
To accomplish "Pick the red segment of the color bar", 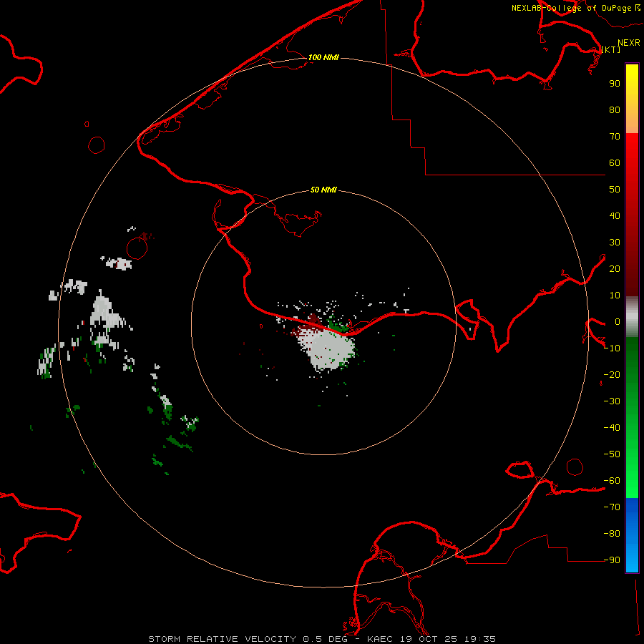I will pyautogui.click(x=632, y=215).
